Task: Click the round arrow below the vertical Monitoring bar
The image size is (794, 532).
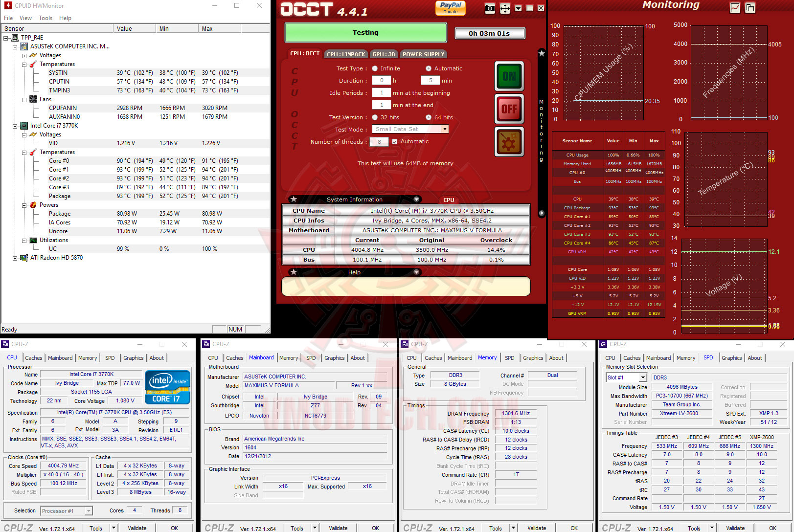Action: click(542, 213)
